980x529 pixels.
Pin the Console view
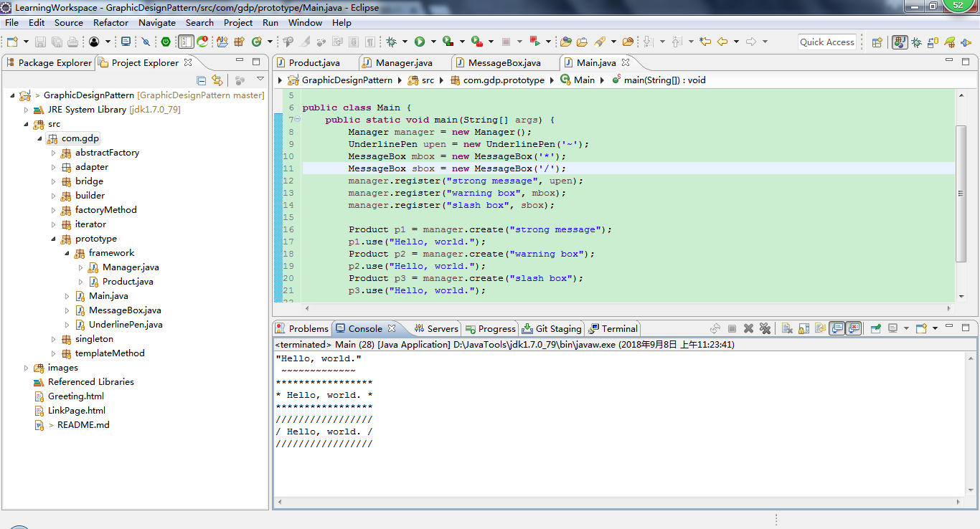[819, 328]
